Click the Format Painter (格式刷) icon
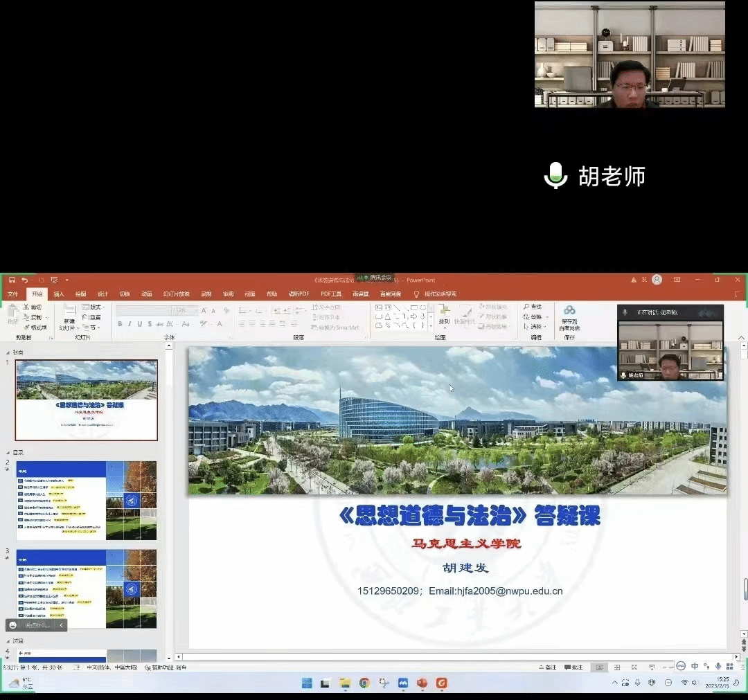 tap(33, 327)
